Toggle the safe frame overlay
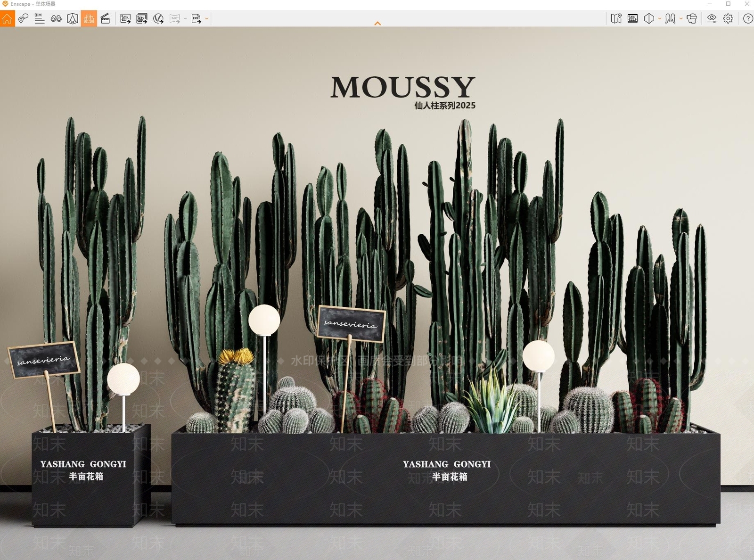 tap(633, 19)
